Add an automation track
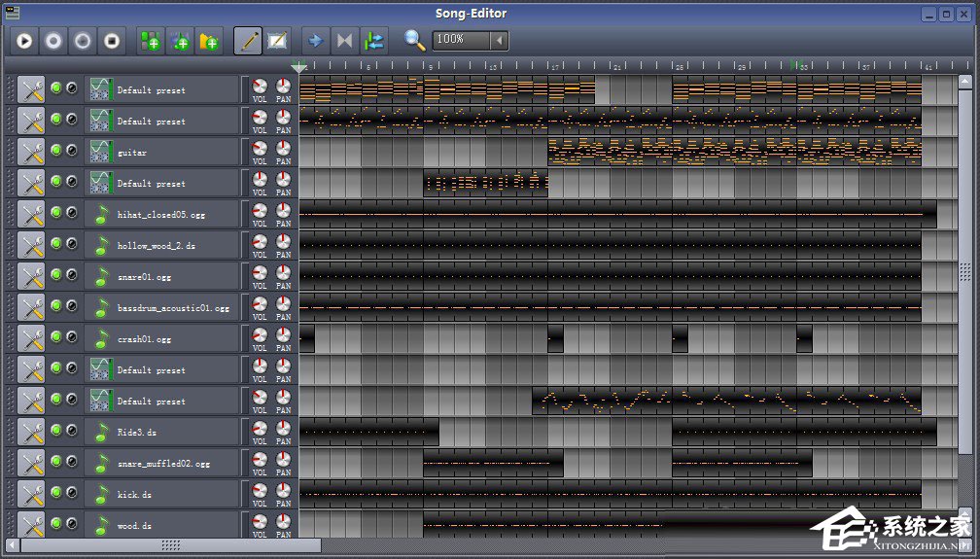 [209, 41]
